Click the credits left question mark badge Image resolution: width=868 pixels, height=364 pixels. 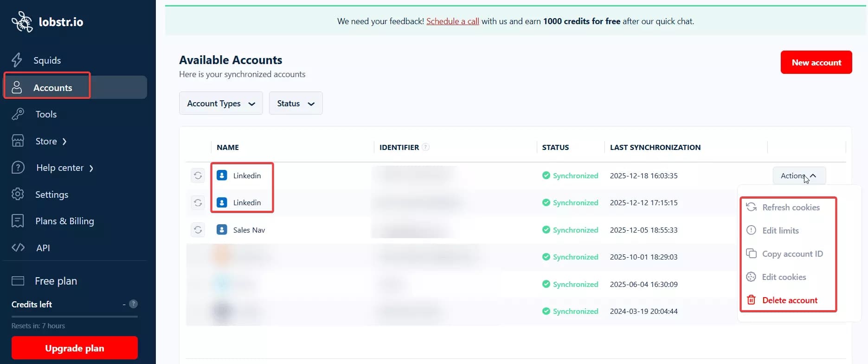[x=134, y=304]
